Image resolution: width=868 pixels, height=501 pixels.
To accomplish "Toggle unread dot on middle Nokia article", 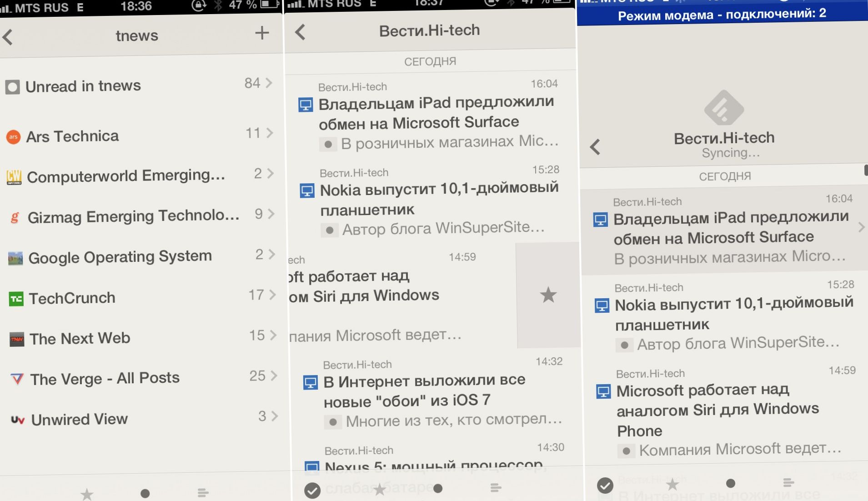I will [330, 230].
